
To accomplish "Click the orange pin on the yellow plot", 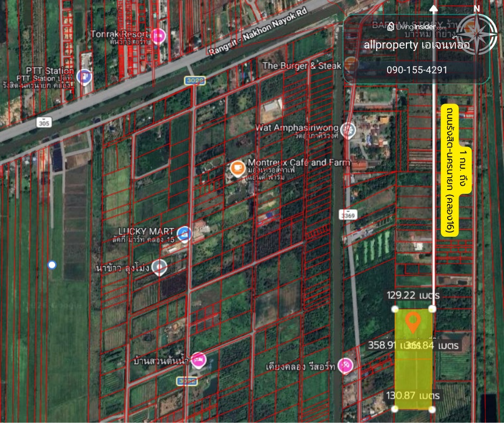I will pos(413,322).
